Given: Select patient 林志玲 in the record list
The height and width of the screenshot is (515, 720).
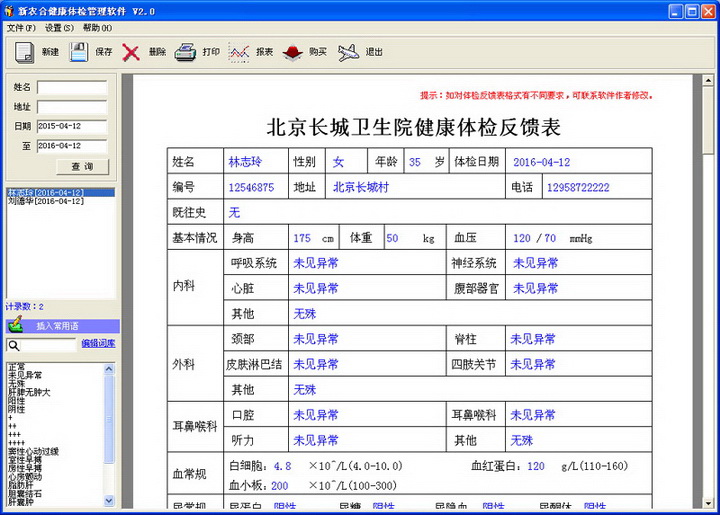Looking at the screenshot, I should (45, 192).
